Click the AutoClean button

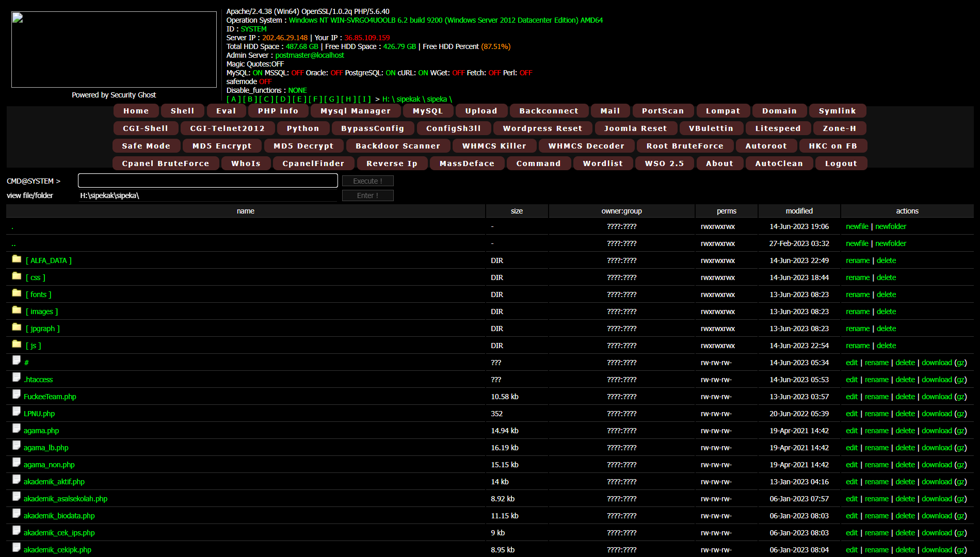779,163
